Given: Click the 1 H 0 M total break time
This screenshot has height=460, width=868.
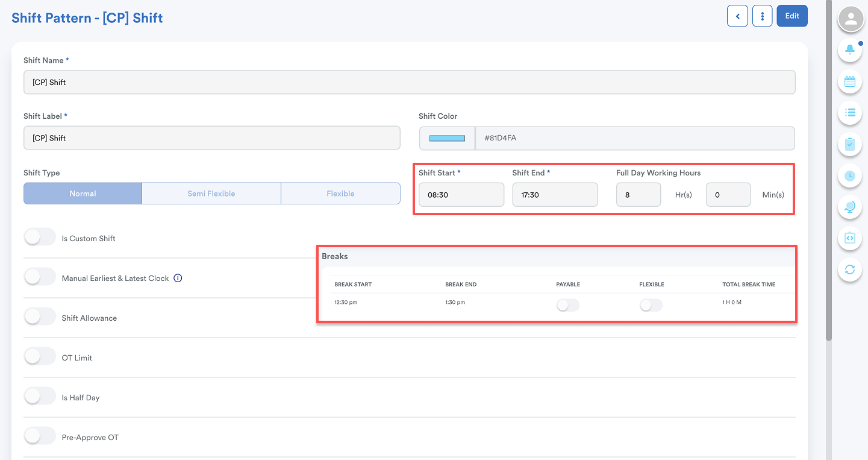Looking at the screenshot, I should point(732,303).
